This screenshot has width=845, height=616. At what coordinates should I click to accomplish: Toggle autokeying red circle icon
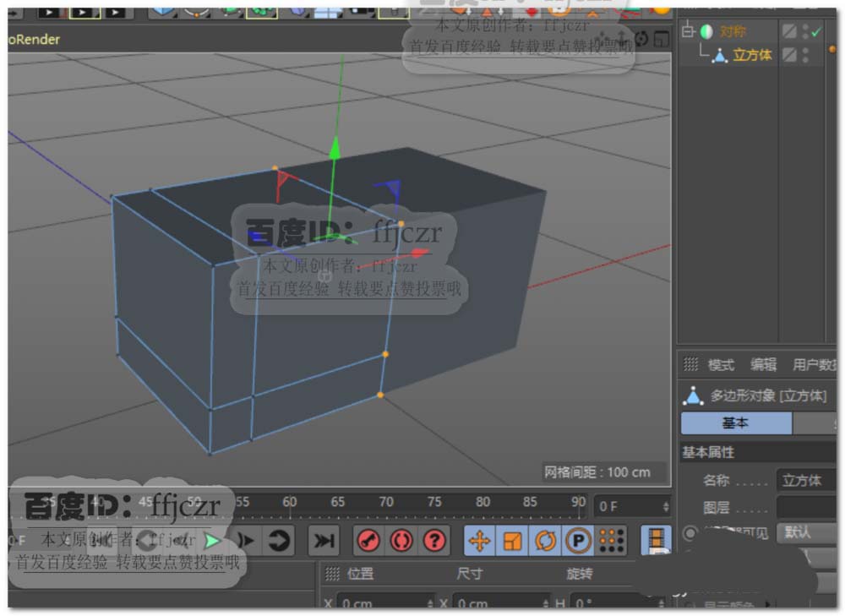coord(401,541)
